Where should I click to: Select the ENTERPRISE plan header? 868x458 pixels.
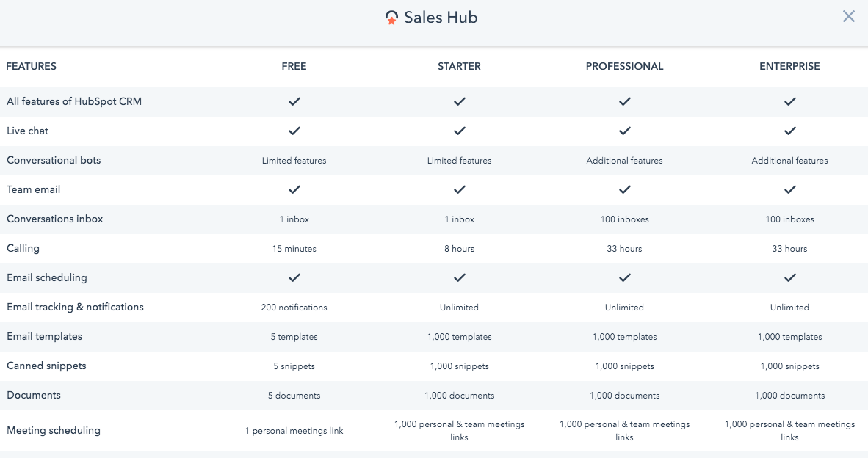789,66
